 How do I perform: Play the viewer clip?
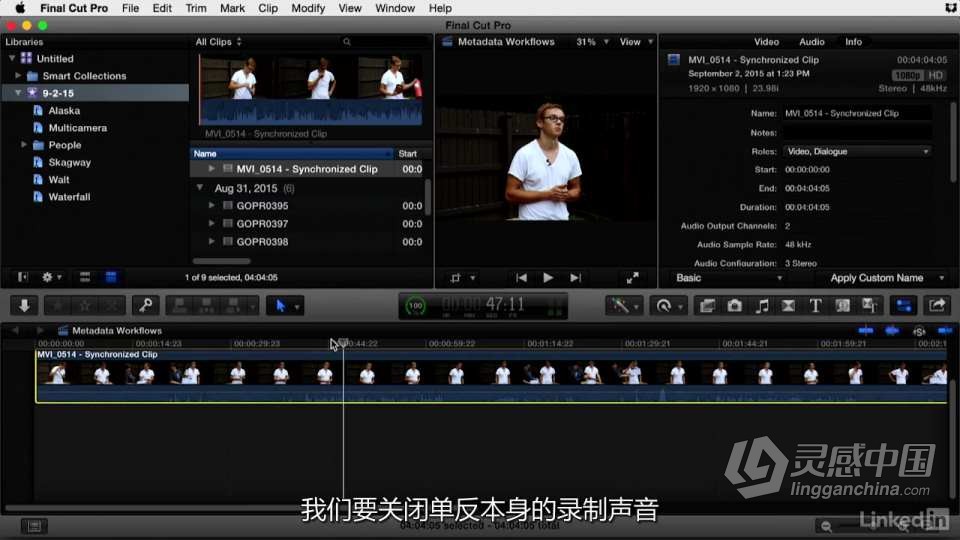click(548, 278)
